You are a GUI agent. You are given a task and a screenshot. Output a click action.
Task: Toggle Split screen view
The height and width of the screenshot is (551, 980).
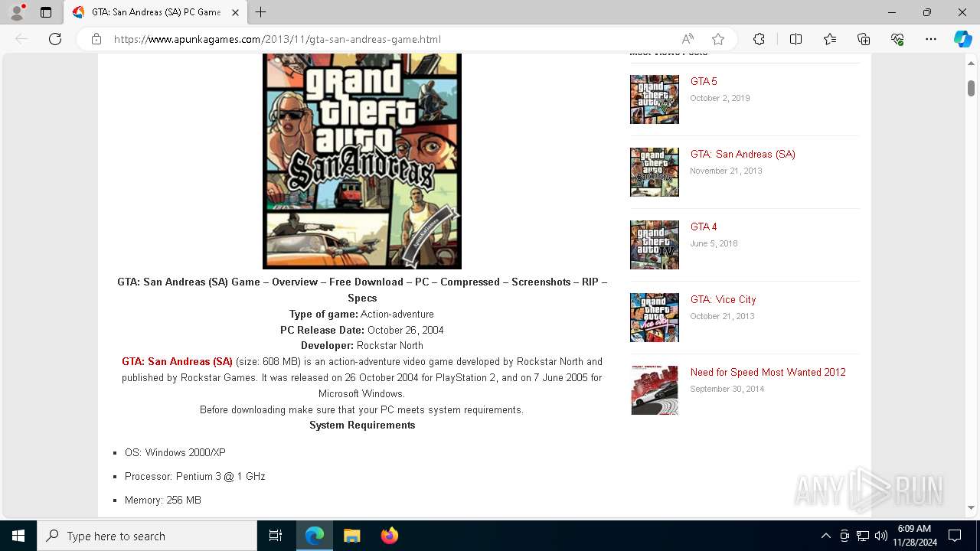[x=795, y=39]
